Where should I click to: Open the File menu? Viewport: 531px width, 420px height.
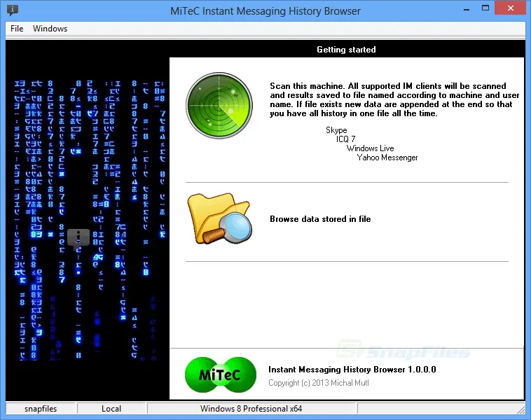tap(17, 29)
